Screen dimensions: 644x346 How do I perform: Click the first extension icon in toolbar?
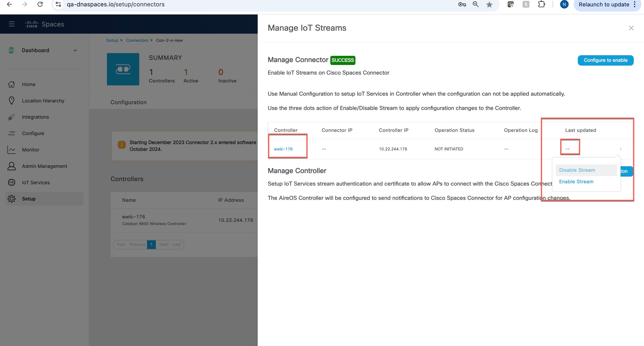pos(510,4)
